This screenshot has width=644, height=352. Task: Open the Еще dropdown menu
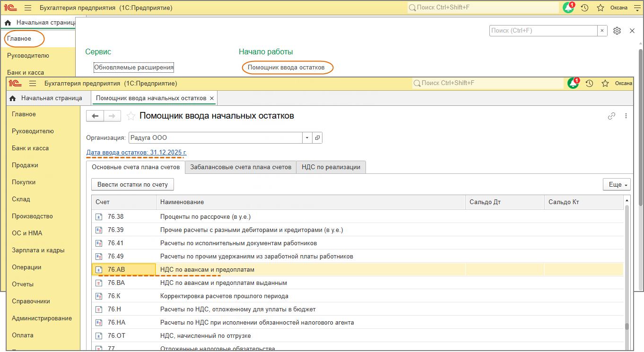(x=617, y=184)
